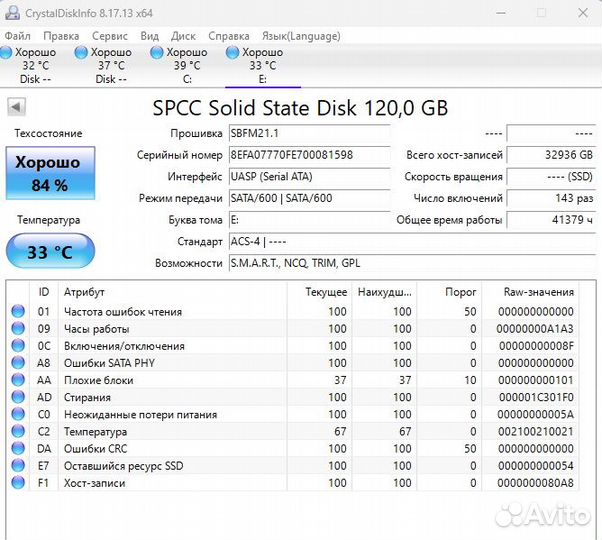Select the Стирания attribute row
The width and height of the screenshot is (602, 540).
click(293, 397)
